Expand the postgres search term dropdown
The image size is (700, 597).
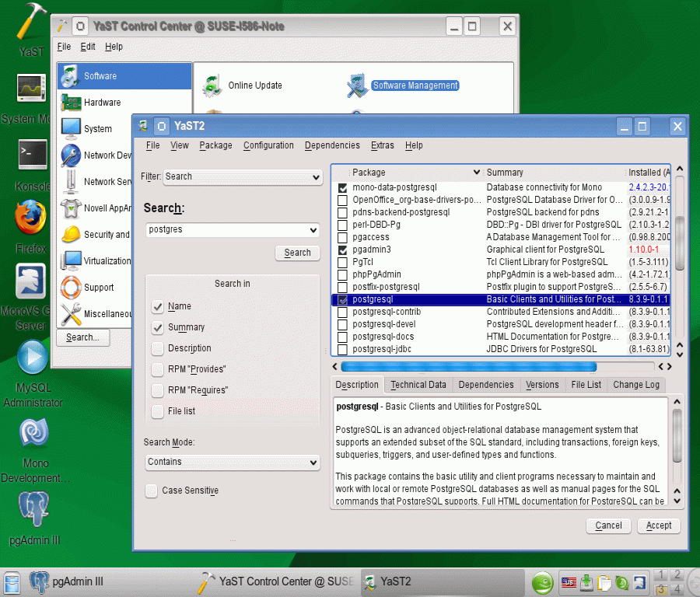[313, 230]
